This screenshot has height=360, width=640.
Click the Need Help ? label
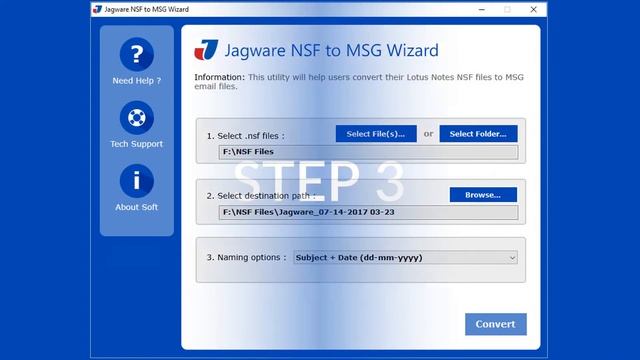pos(137,81)
